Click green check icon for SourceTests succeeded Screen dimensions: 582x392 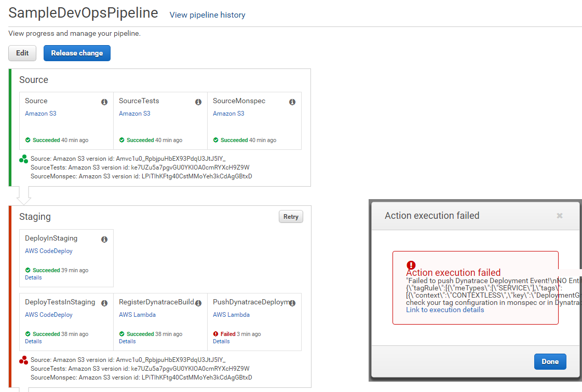[121, 140]
